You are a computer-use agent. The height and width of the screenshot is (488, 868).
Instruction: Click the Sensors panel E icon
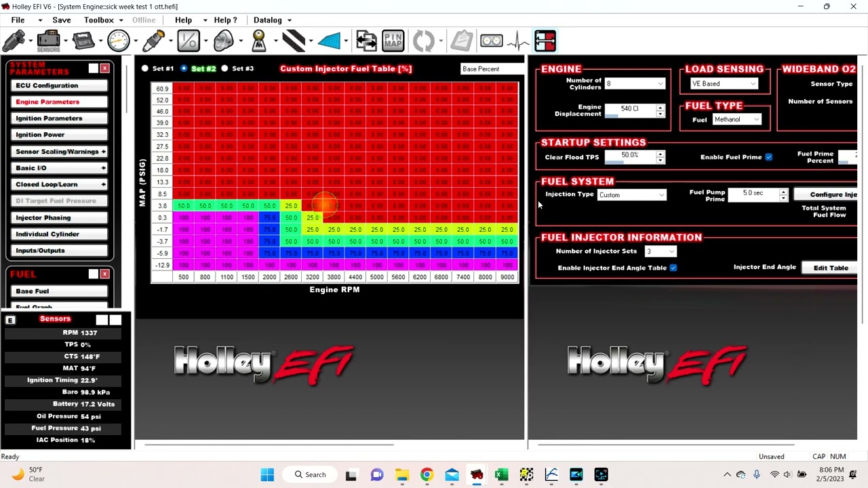pos(10,320)
